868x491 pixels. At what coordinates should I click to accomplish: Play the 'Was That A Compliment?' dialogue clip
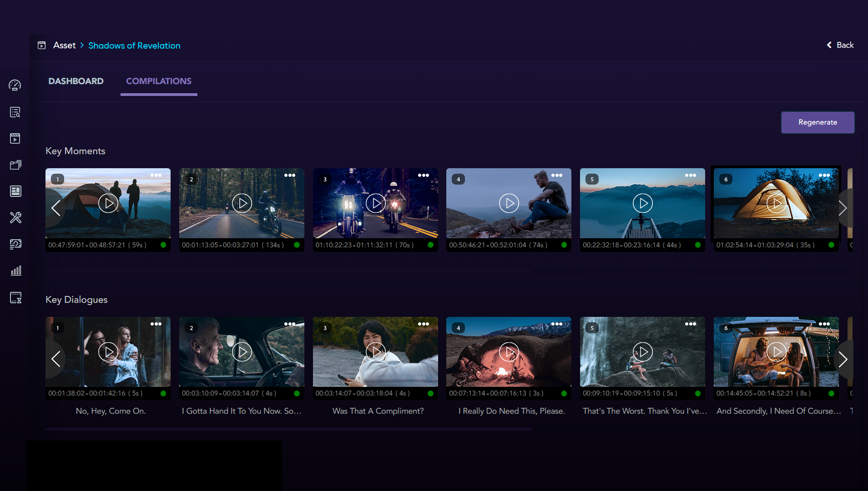[x=376, y=352]
